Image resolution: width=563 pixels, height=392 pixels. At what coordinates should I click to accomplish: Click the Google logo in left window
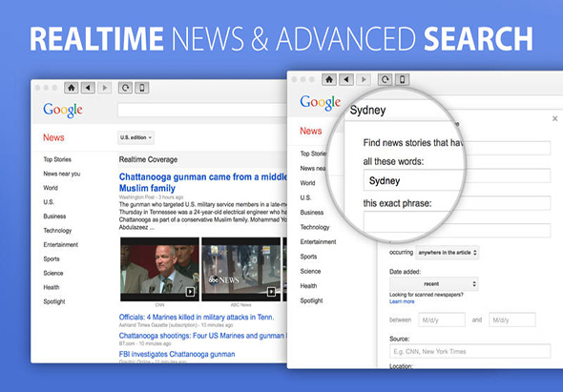coord(63,110)
